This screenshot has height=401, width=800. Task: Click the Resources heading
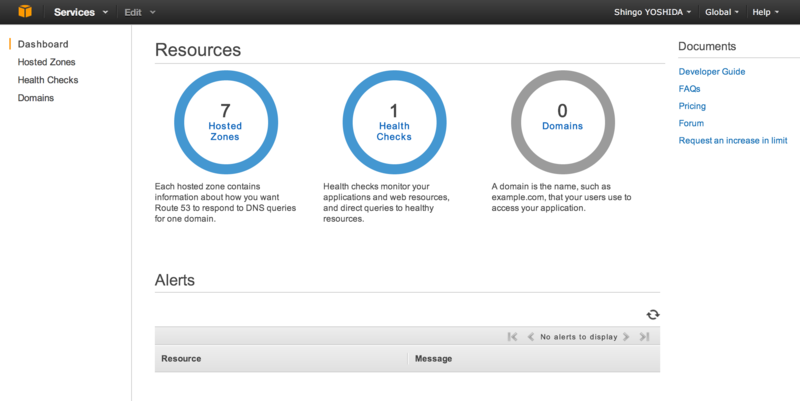[x=198, y=50]
